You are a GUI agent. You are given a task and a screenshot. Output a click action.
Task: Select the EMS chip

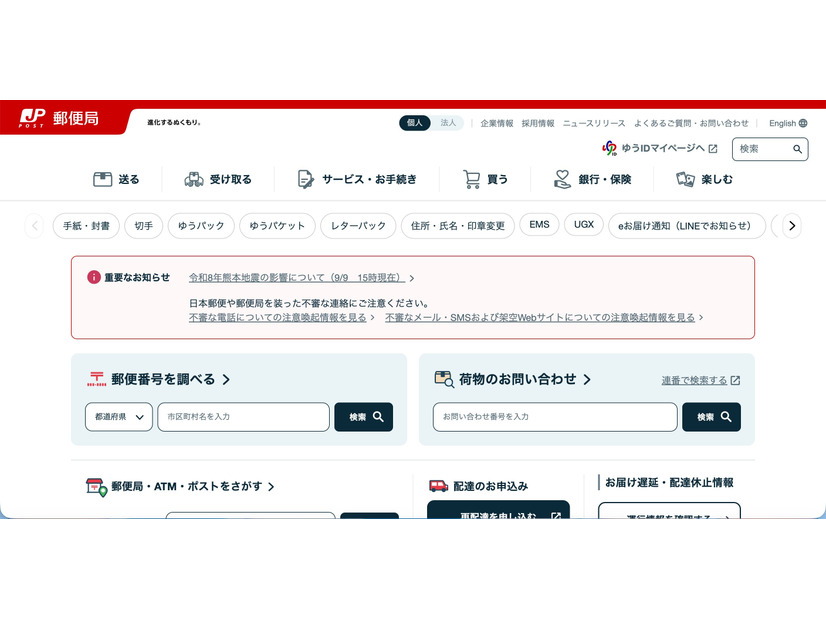539,224
